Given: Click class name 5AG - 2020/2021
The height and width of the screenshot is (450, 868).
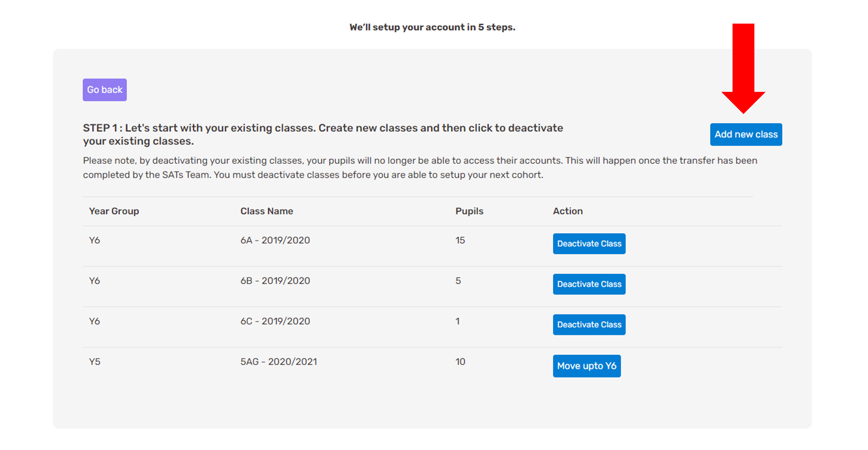Looking at the screenshot, I should [x=279, y=362].
